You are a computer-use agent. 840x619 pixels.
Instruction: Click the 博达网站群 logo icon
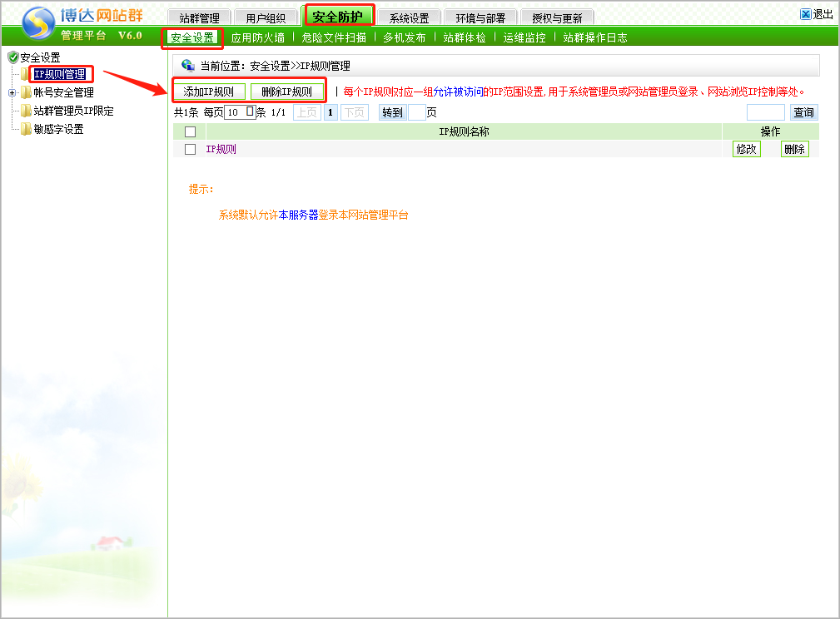37,22
